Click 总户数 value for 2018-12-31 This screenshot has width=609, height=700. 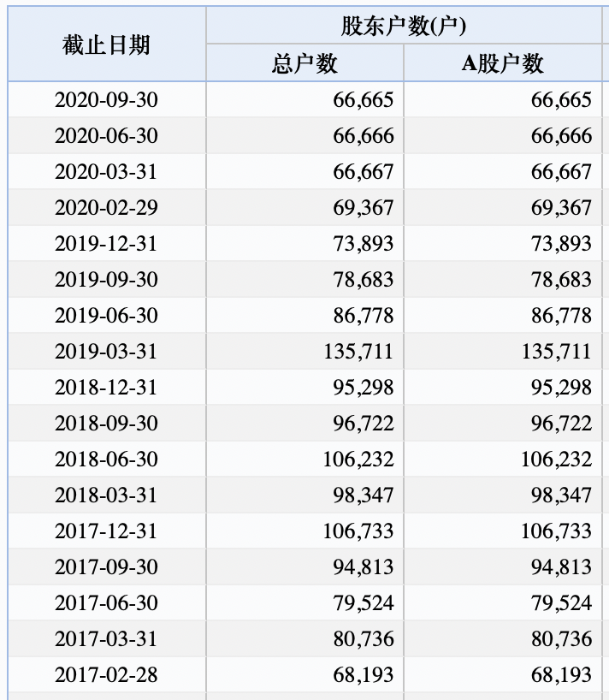coord(364,388)
